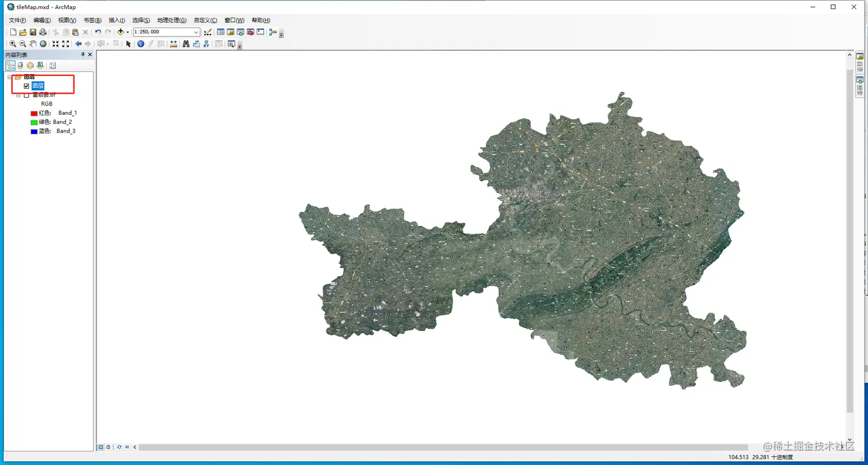The width and height of the screenshot is (868, 465).
Task: Open the Create Viewer Window tool
Action: click(x=231, y=44)
